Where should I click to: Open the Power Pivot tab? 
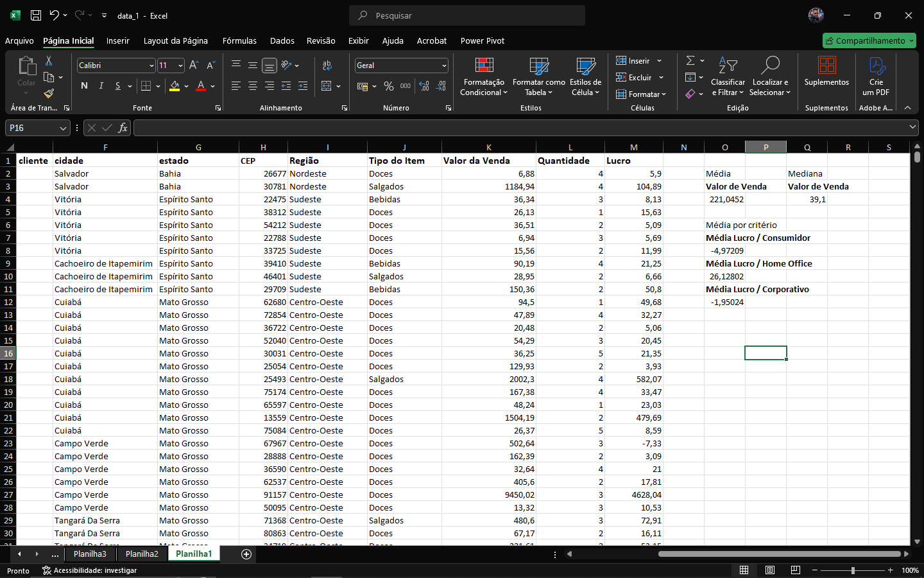click(482, 40)
